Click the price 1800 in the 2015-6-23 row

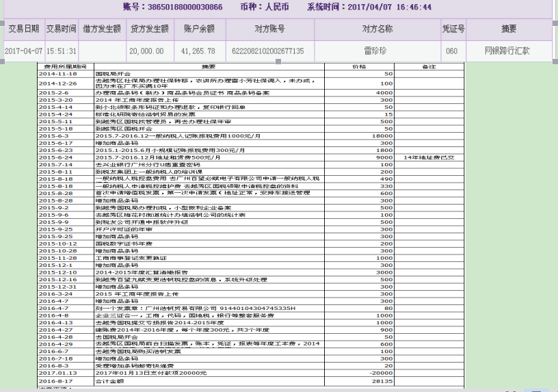[384, 151]
